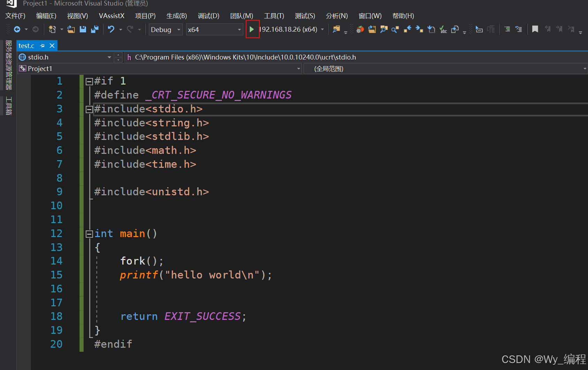Open the 服务器资源管理器 side panel tab

9,65
